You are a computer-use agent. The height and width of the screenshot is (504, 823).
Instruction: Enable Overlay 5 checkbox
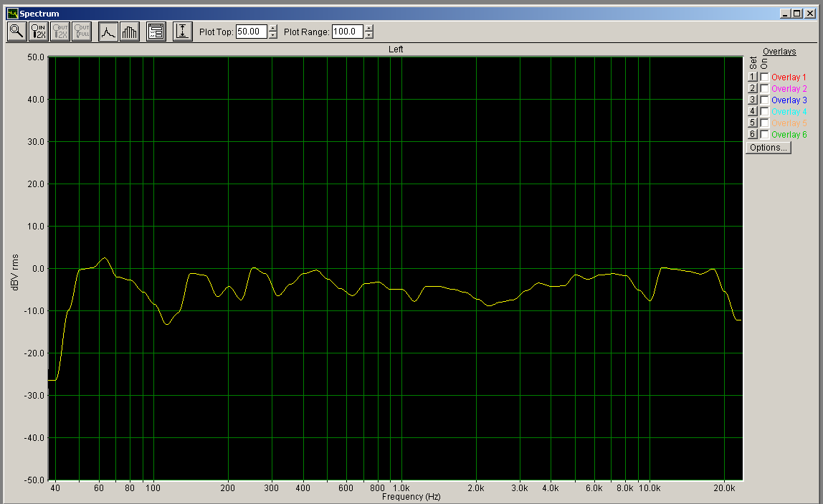[x=764, y=123]
